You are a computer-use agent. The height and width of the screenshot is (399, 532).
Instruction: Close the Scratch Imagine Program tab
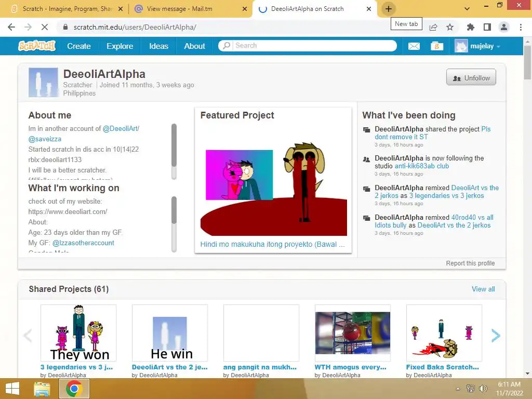[121, 9]
